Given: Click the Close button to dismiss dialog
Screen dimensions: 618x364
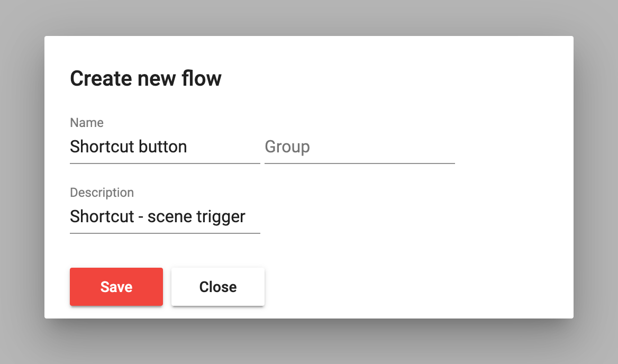Looking at the screenshot, I should click(218, 287).
